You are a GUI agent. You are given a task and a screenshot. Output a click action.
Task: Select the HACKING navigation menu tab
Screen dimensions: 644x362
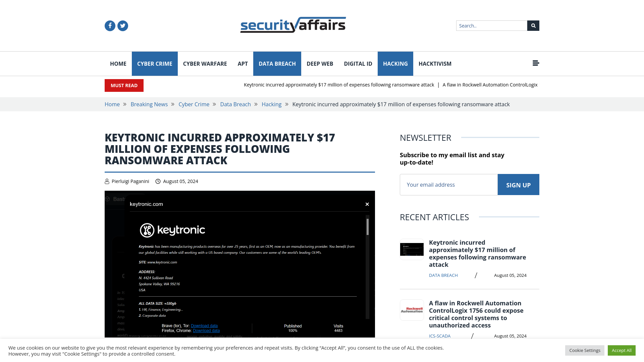(x=395, y=63)
